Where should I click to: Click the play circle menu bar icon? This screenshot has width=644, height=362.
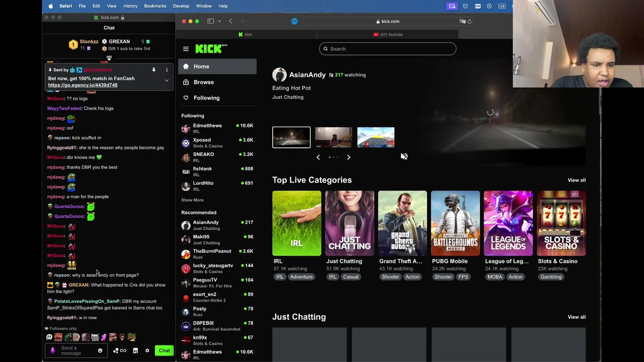[489, 6]
